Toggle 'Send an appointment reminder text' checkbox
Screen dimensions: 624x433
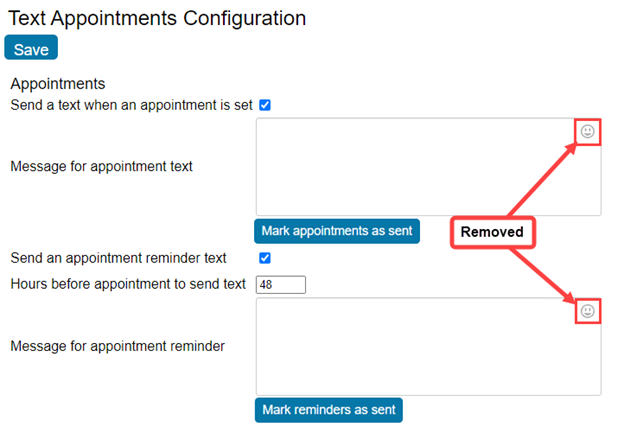tap(265, 258)
